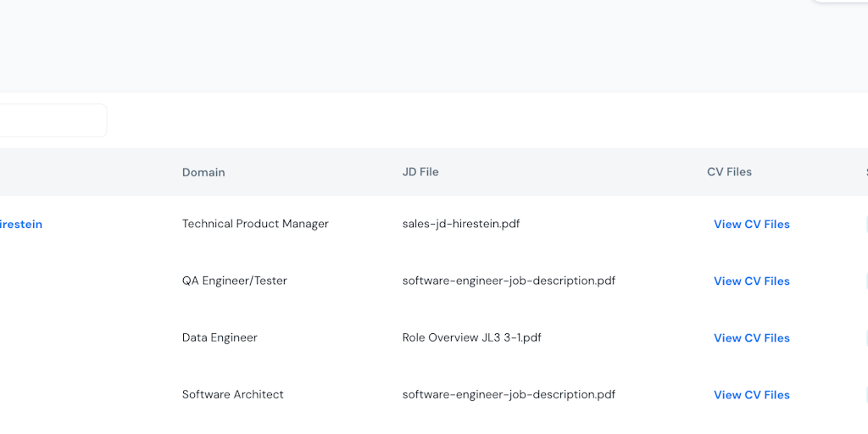Viewport: 868px width, 434px height.
Task: Select the QA Engineer/Tester domain cell
Action: 235,281
